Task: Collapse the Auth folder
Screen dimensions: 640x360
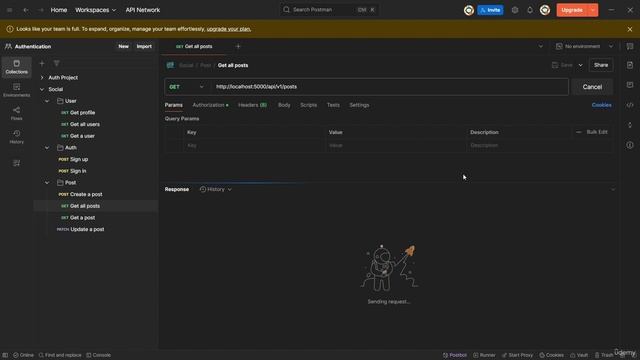Action: (47, 147)
